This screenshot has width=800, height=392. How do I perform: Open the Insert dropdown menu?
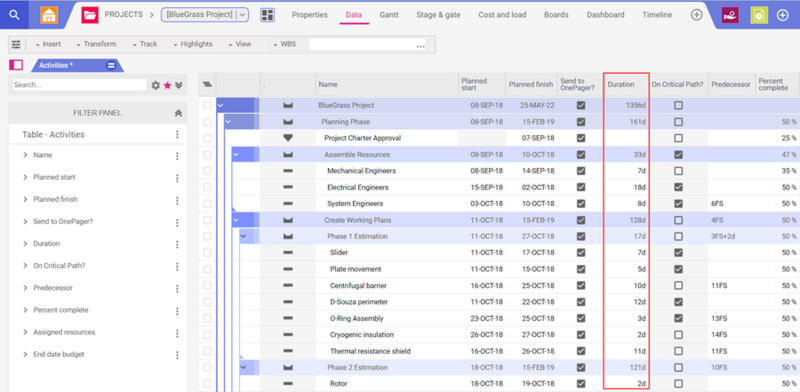click(x=48, y=44)
